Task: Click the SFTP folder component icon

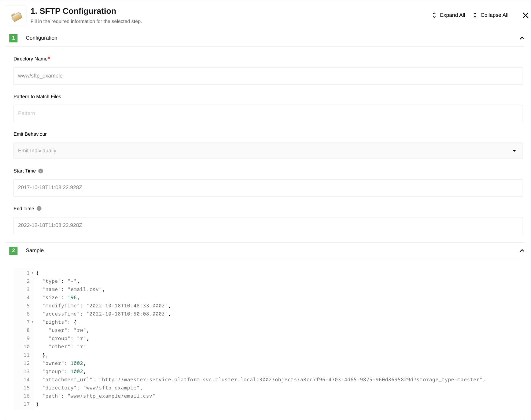Action: pyautogui.click(x=16, y=16)
